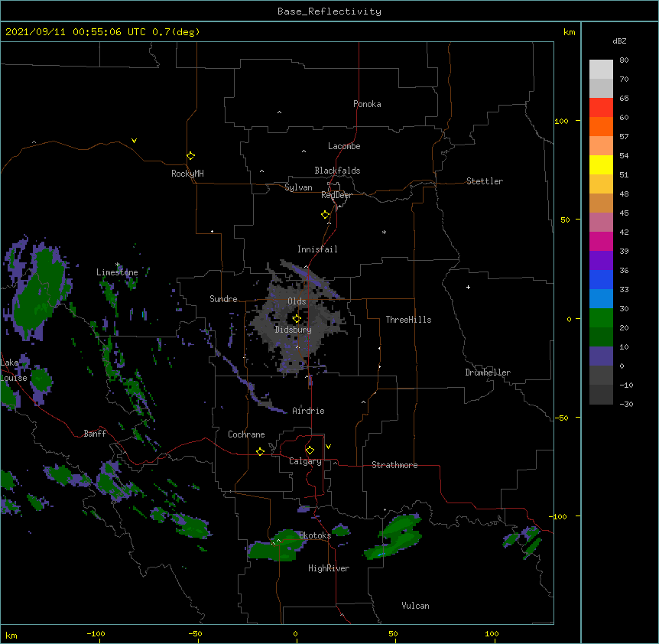Pick the pink 42-45 dBZ legend swatch
Viewport: 659px width, 644px height.
point(601,223)
